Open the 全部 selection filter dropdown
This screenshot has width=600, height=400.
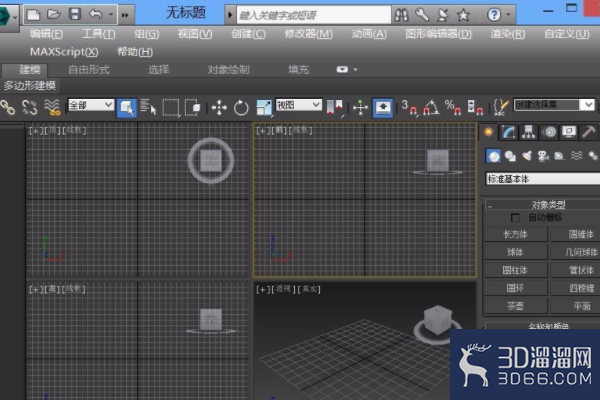(91, 105)
